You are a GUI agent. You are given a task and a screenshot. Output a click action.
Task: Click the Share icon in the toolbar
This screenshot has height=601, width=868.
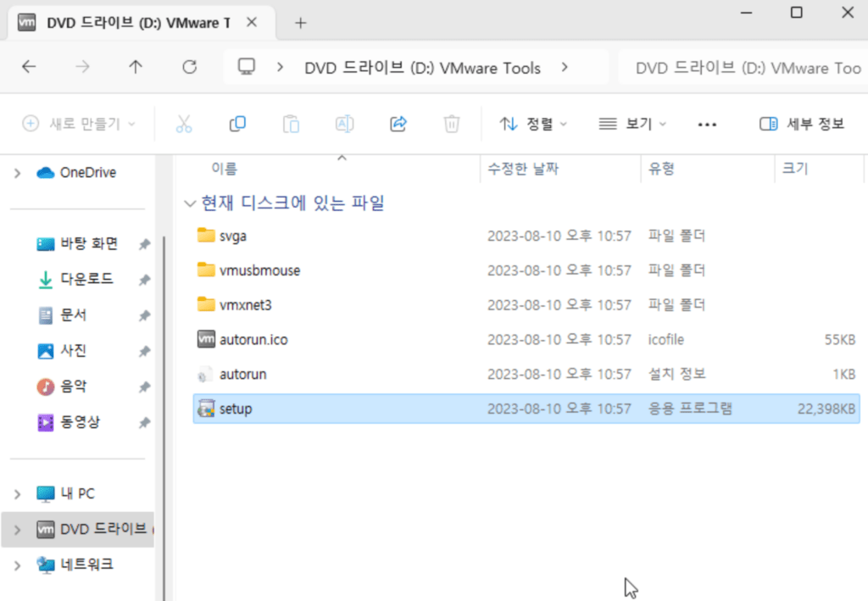click(398, 124)
